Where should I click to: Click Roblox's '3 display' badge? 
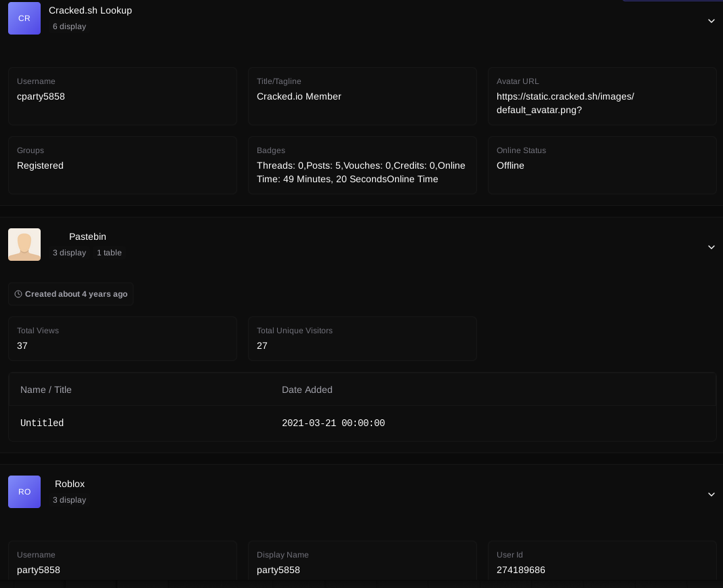[x=69, y=500]
